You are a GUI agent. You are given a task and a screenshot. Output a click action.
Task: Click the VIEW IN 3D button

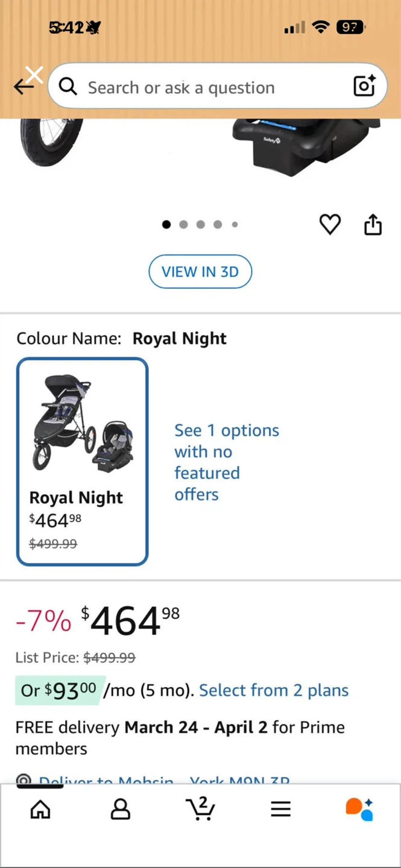200,272
